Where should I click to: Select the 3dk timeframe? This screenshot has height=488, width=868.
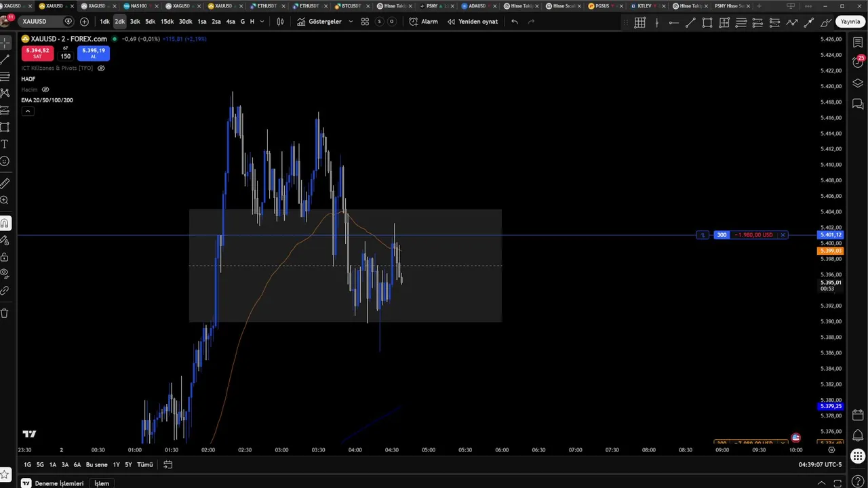135,22
